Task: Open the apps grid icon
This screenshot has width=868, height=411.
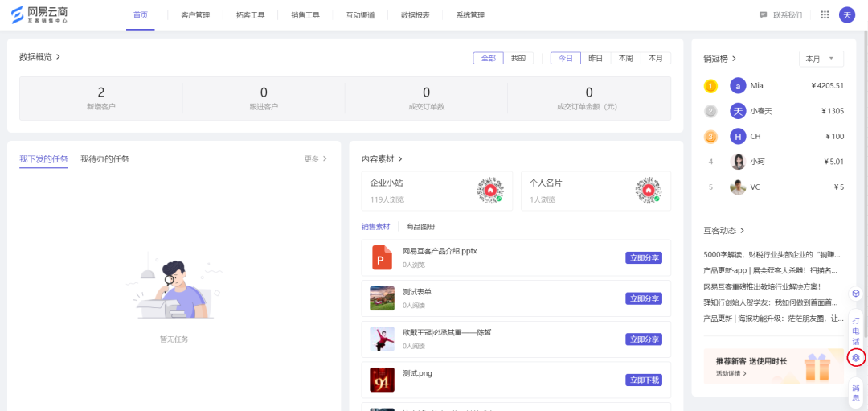Action: point(825,15)
